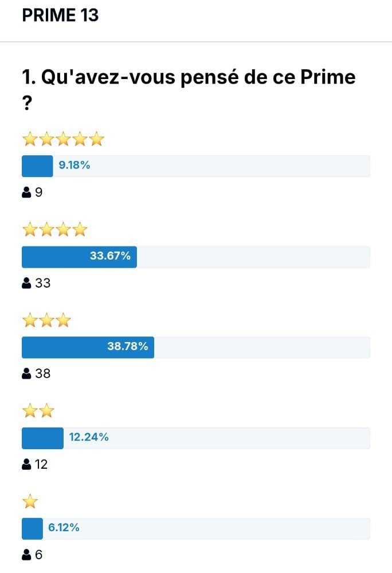Click the person icon next to 9
The image size is (392, 573).
[x=26, y=192]
